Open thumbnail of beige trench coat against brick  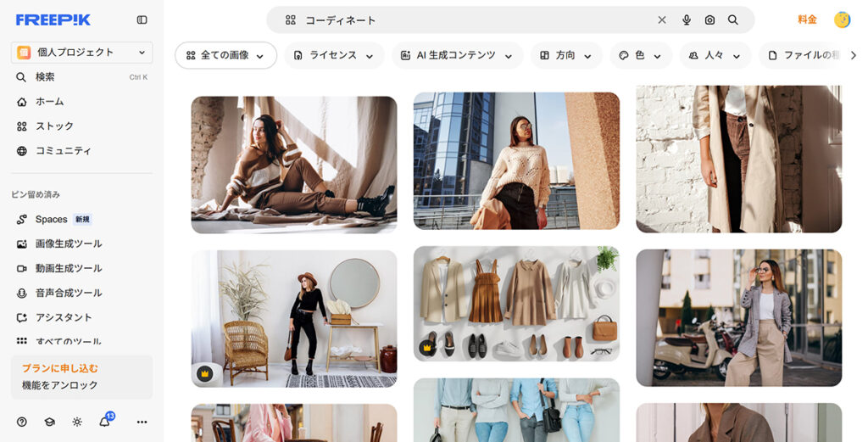[x=739, y=159]
